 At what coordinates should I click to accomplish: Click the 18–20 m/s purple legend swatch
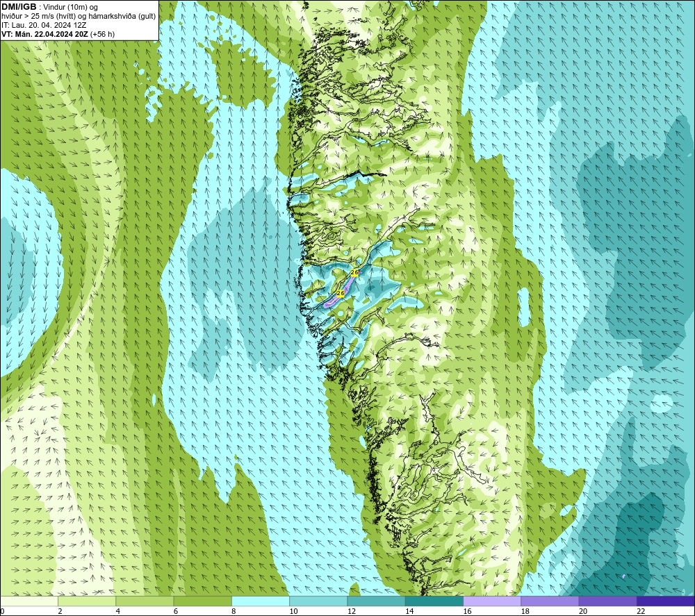click(550, 601)
